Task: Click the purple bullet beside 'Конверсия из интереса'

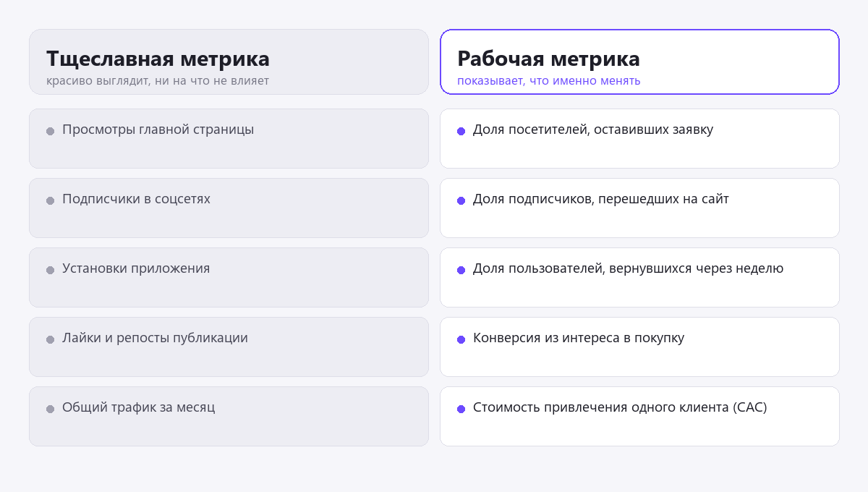Action: coord(461,339)
